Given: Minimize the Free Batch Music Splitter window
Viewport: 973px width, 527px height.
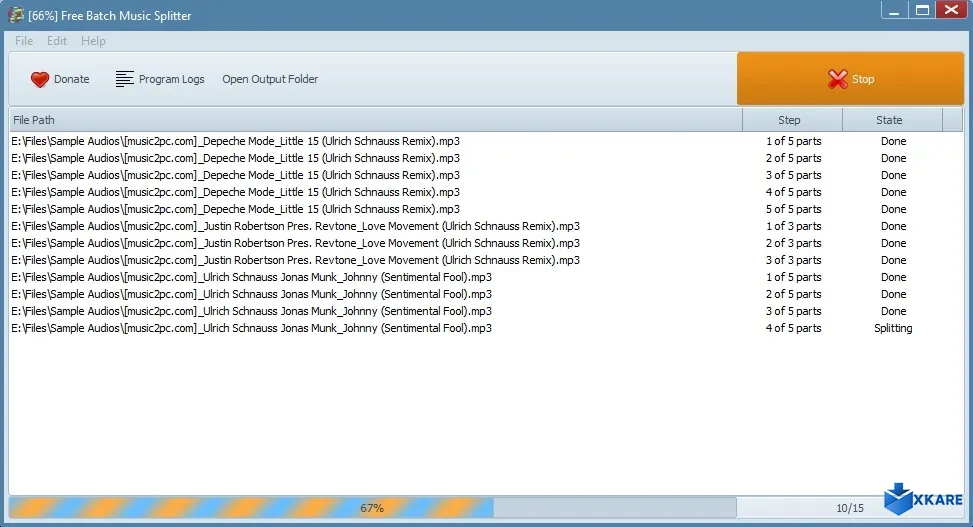Looking at the screenshot, I should coord(894,11).
